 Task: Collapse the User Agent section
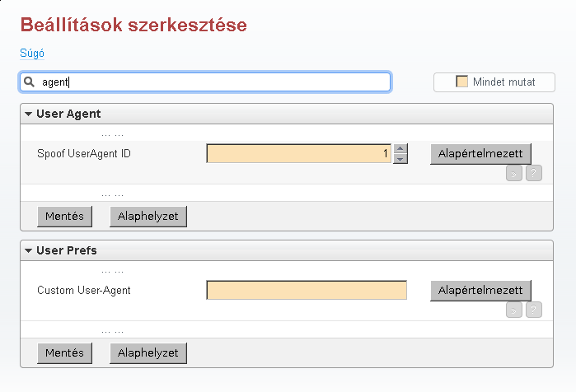[28, 114]
